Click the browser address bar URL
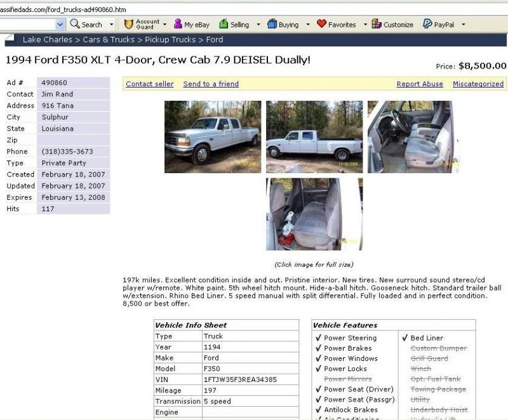508x420 pixels. (x=63, y=10)
